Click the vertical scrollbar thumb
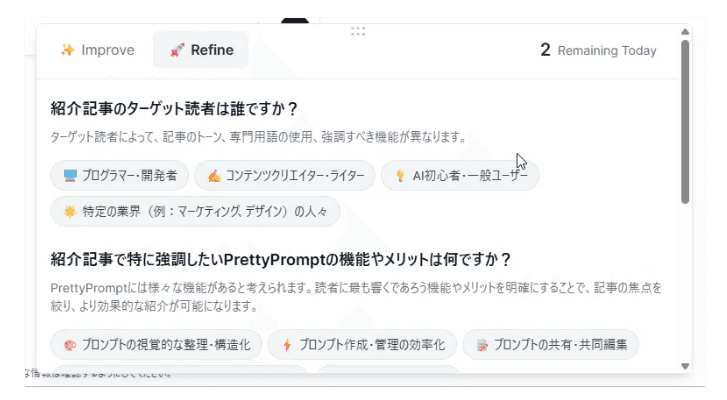This screenshot has width=727, height=400. (685, 120)
